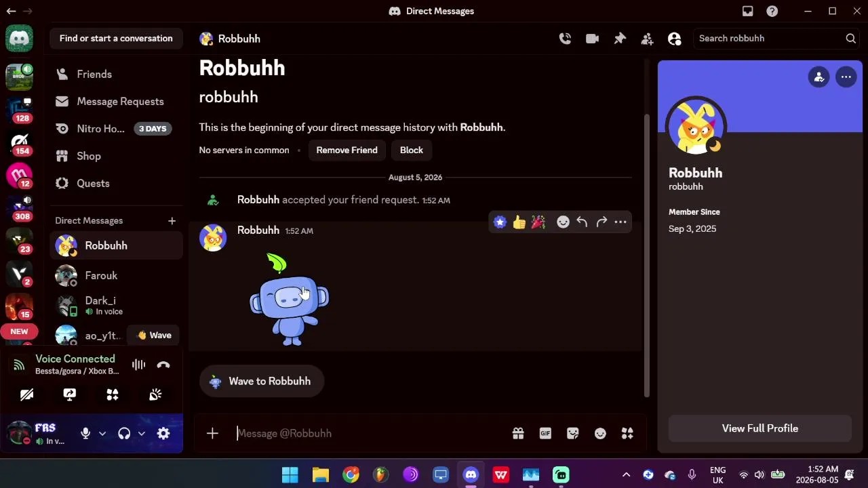Create a new direct message

(x=172, y=220)
